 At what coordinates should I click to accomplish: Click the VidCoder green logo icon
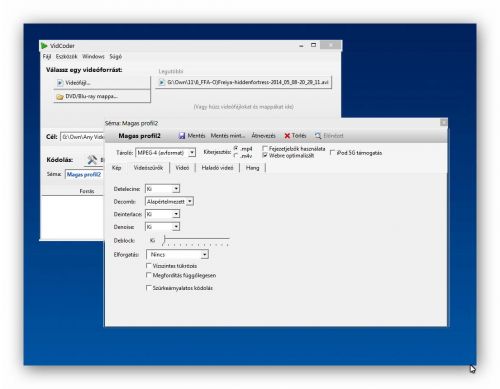[44, 46]
